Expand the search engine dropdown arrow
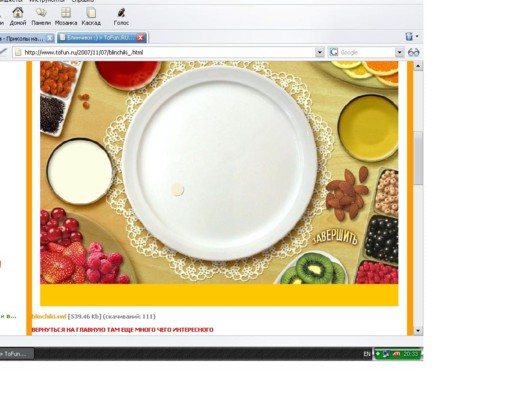The height and width of the screenshot is (393, 524). pyautogui.click(x=399, y=52)
